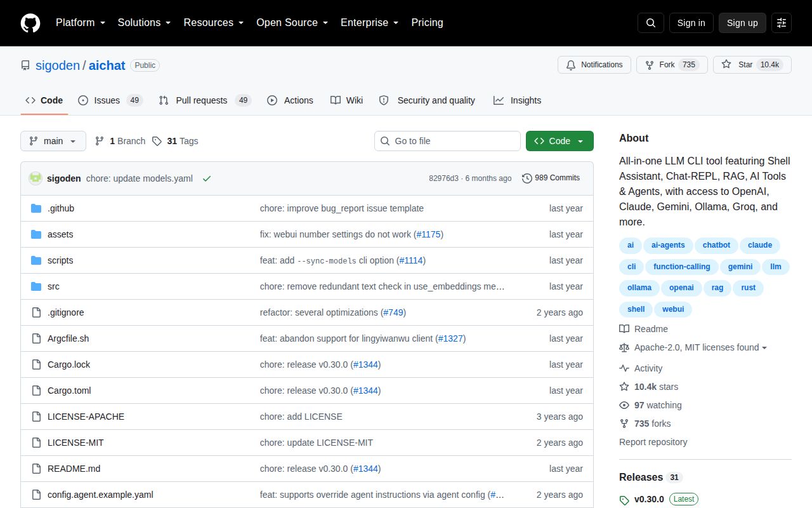Open the LICENSE-MIT file
Image resolution: width=812 pixels, height=508 pixels.
[75, 443]
